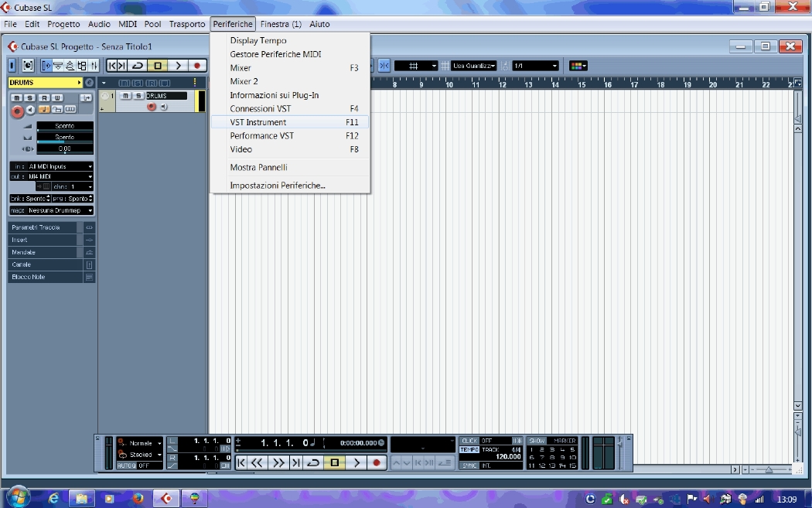Toggle monitor speaker in Inspector
The width and height of the screenshot is (812, 508).
coord(31,110)
